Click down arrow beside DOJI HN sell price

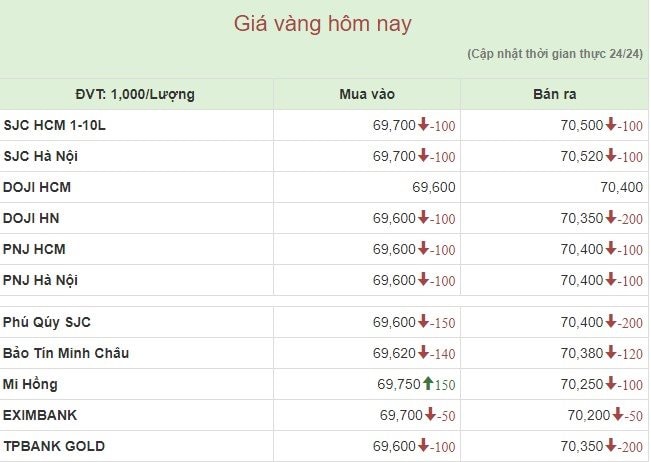click(611, 217)
